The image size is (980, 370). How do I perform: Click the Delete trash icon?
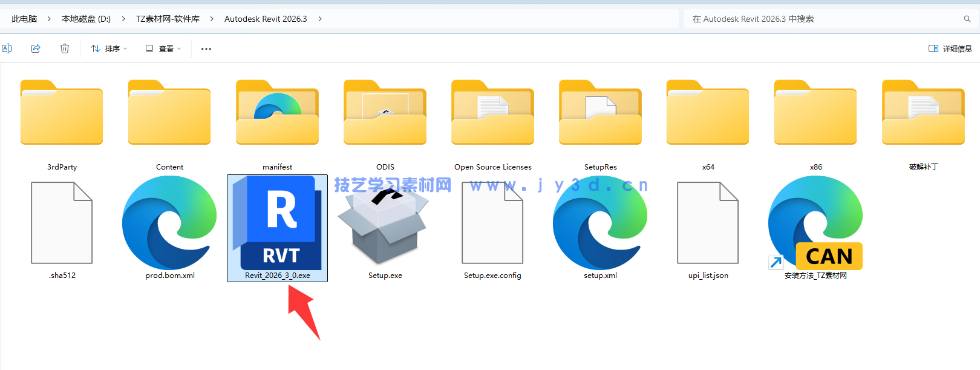(x=65, y=48)
